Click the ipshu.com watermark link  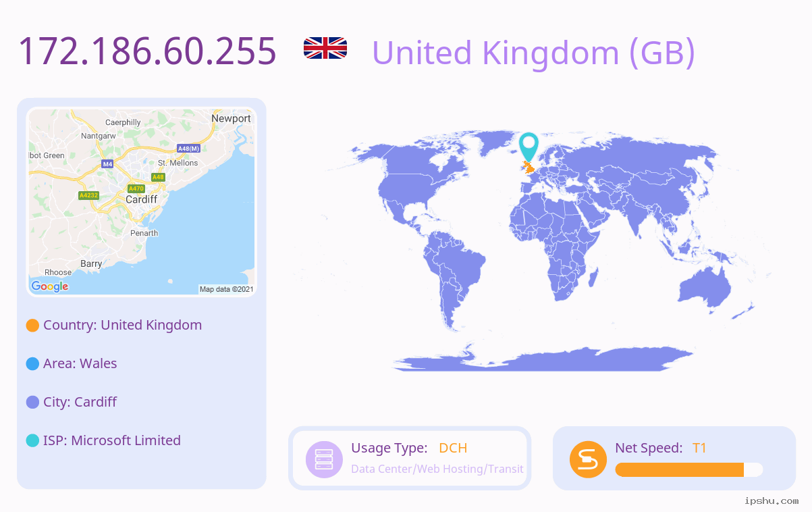coord(772,501)
